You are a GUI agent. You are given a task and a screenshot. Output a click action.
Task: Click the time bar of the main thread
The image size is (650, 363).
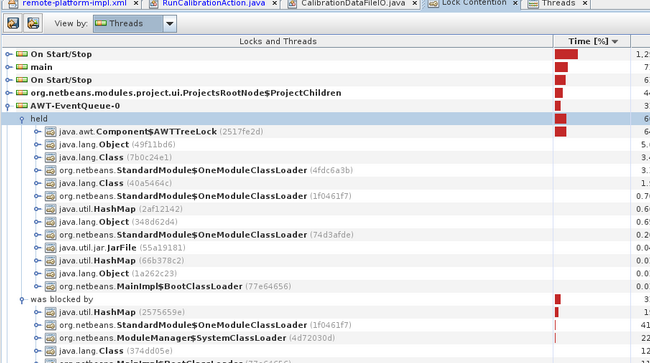click(561, 67)
